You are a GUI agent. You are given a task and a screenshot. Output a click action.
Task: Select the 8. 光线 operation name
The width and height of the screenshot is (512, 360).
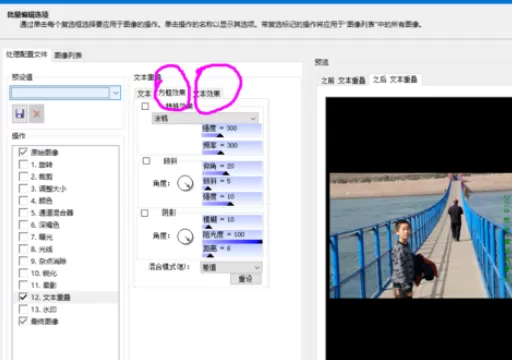[42, 249]
